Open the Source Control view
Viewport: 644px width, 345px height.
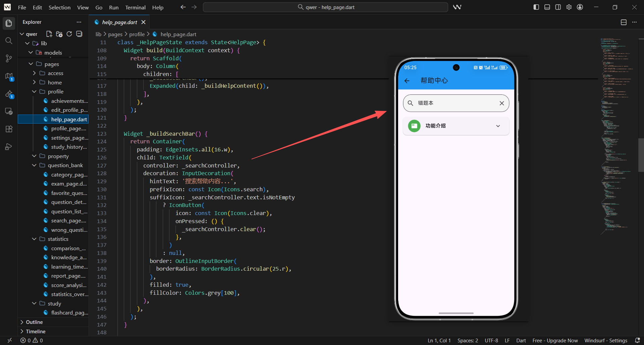pos(9,59)
